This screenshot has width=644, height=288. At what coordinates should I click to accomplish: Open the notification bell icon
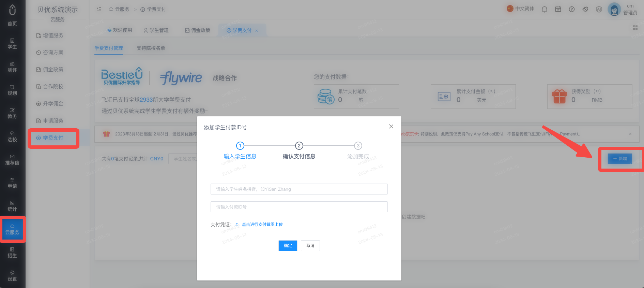pos(545,9)
